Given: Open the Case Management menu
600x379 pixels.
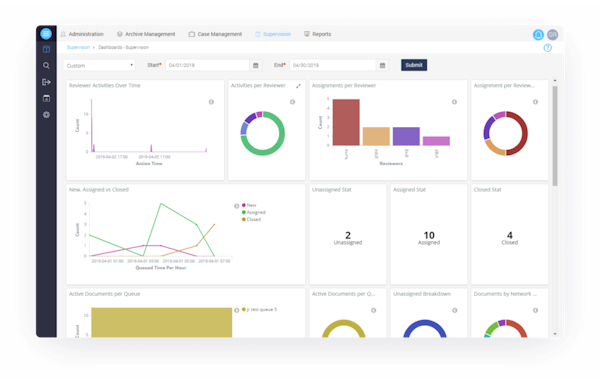Looking at the screenshot, I should [215, 34].
